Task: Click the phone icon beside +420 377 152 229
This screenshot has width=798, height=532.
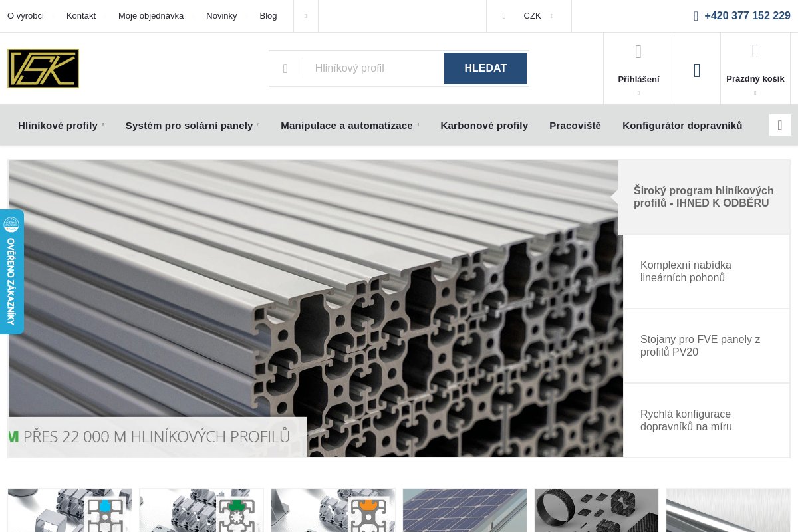Action: [696, 16]
